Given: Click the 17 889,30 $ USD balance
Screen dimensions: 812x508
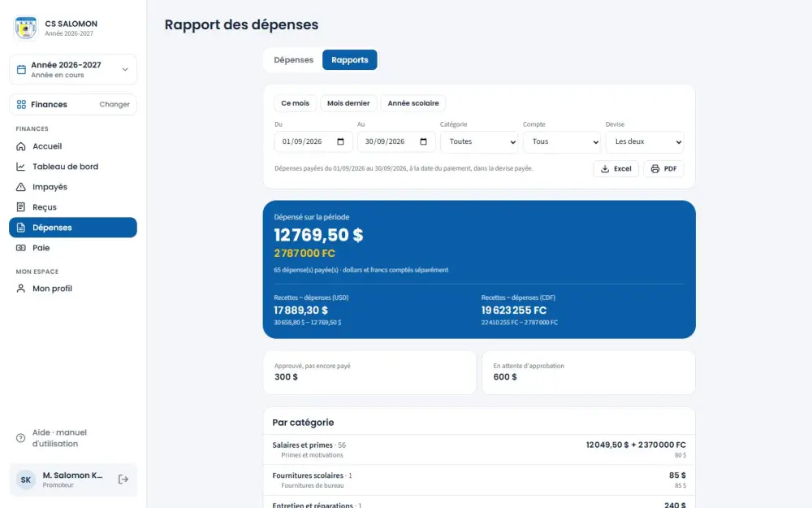Looking at the screenshot, I should coord(301,310).
